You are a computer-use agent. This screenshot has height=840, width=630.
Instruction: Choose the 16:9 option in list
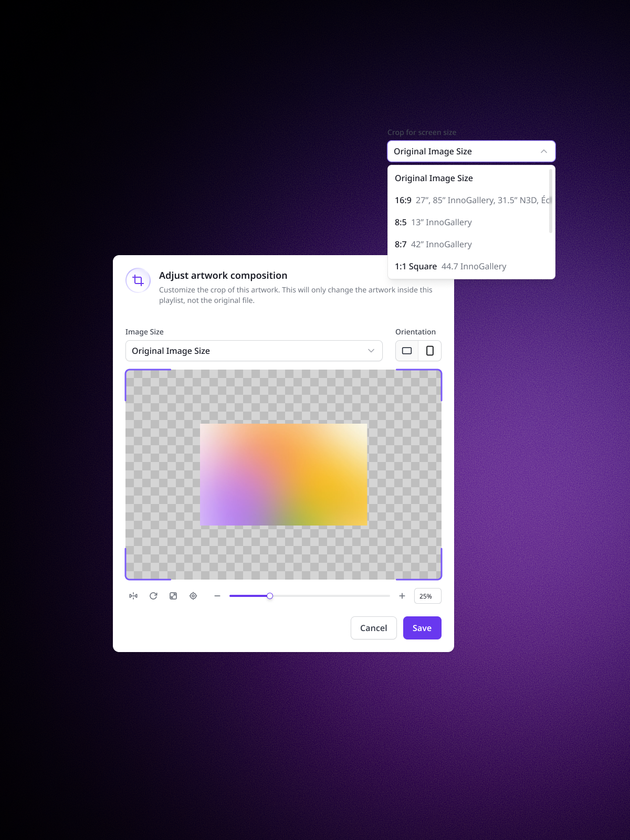tap(471, 200)
